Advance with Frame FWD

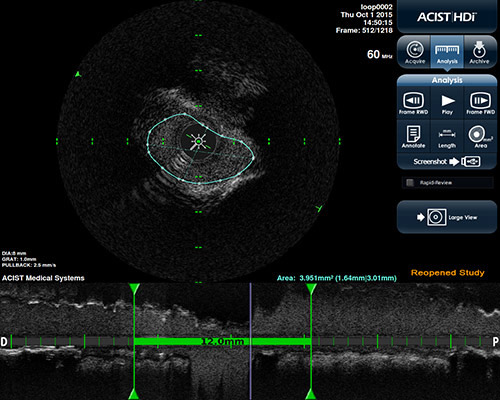(x=480, y=103)
